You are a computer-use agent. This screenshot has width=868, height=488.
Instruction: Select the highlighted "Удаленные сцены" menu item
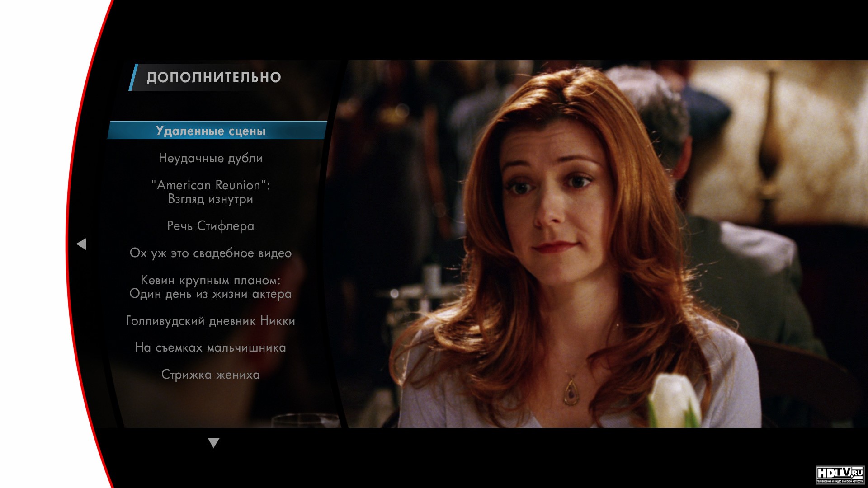pos(217,130)
